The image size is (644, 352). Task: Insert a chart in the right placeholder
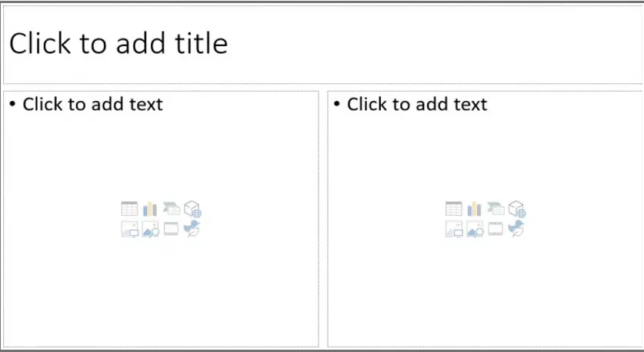coord(475,209)
